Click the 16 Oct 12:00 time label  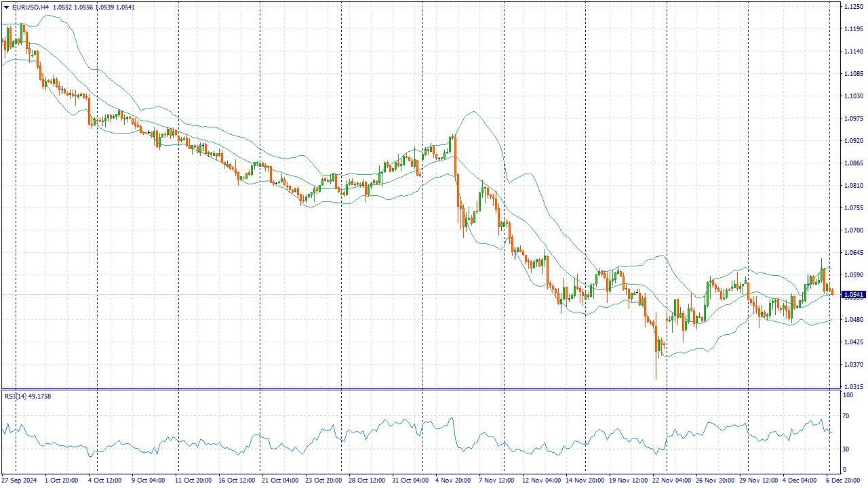click(x=236, y=480)
